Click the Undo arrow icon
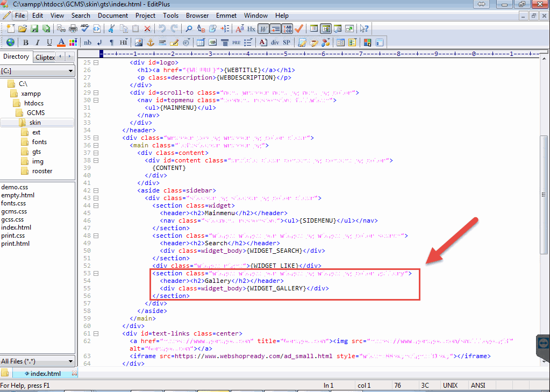The image size is (550, 392). pyautogui.click(x=162, y=28)
